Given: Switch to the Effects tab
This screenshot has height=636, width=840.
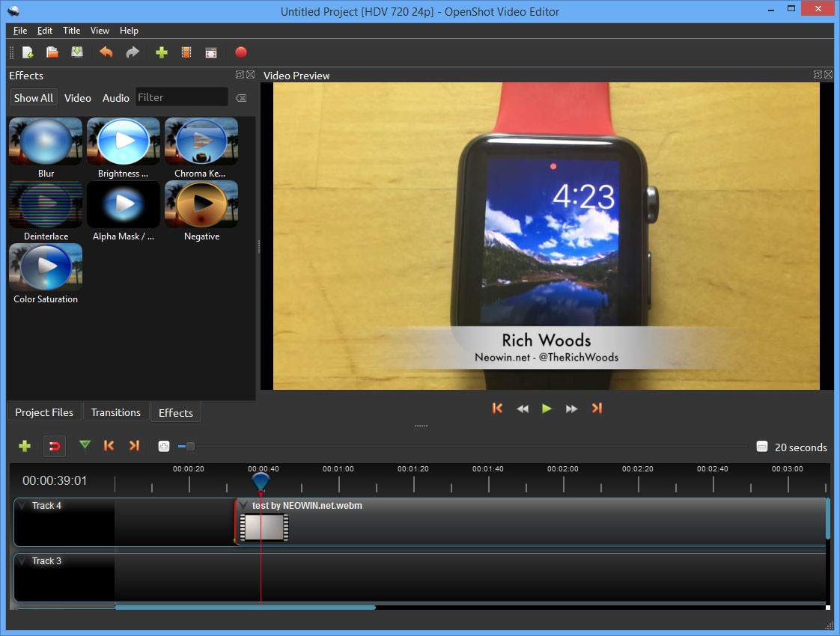Looking at the screenshot, I should click(176, 412).
